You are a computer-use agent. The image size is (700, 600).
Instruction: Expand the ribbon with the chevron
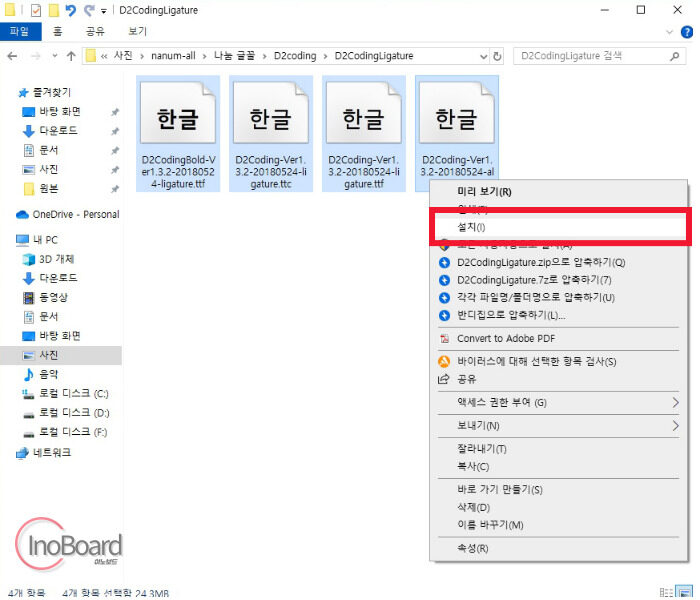(669, 32)
